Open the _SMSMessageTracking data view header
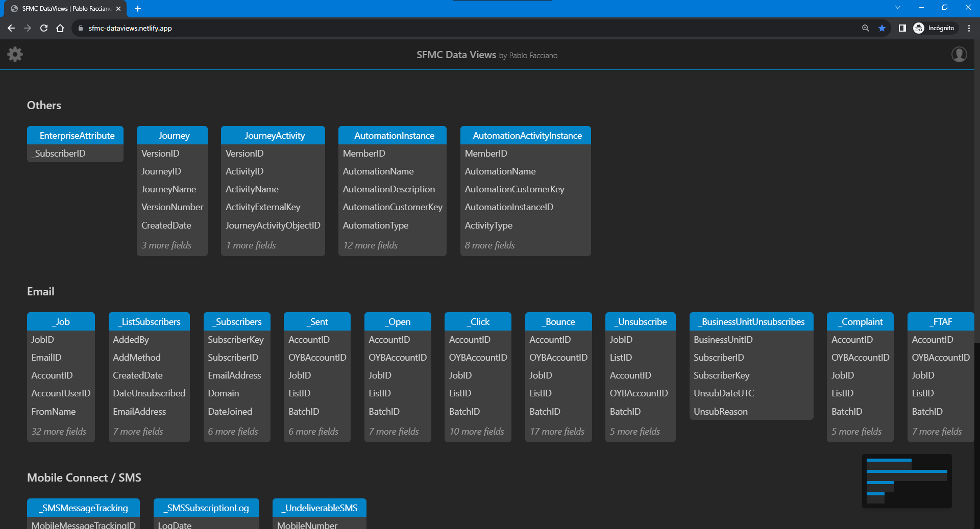The width and height of the screenshot is (980, 529). [x=83, y=508]
